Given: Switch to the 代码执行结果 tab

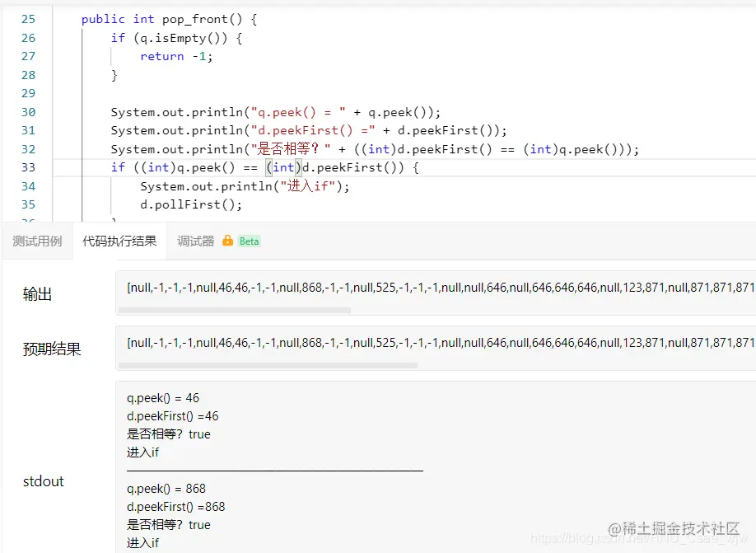Looking at the screenshot, I should [x=119, y=241].
